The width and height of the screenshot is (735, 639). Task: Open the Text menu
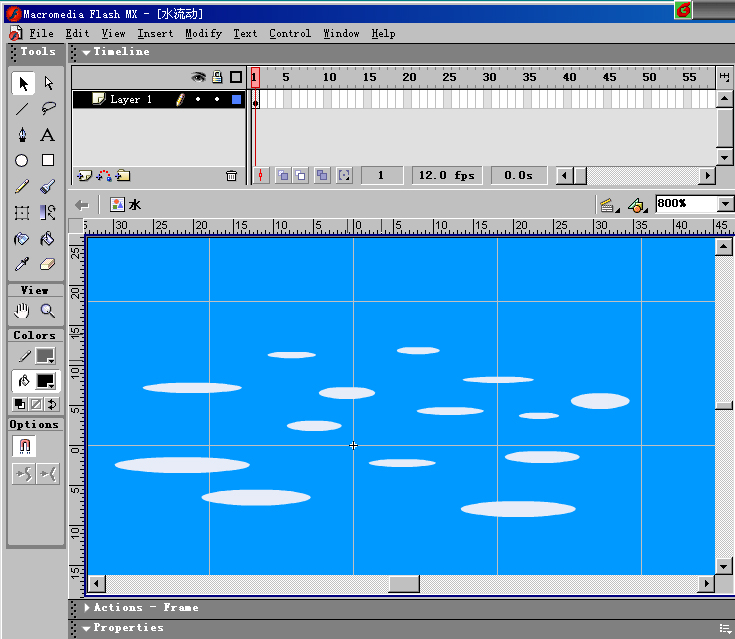click(245, 34)
